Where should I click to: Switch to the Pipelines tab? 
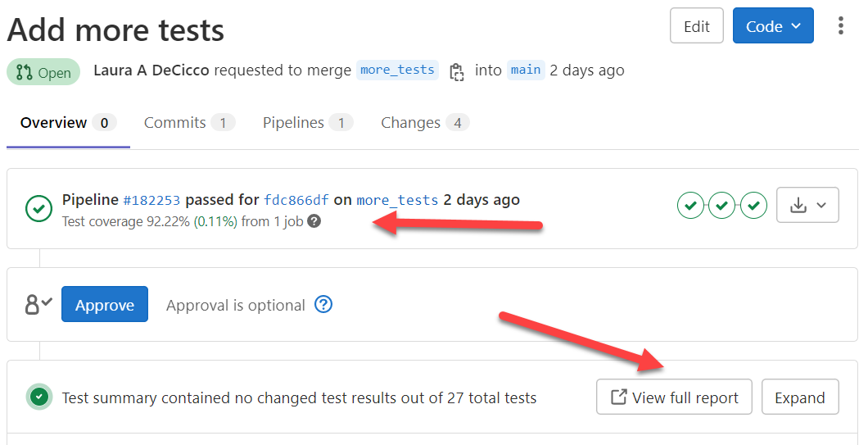pos(307,123)
